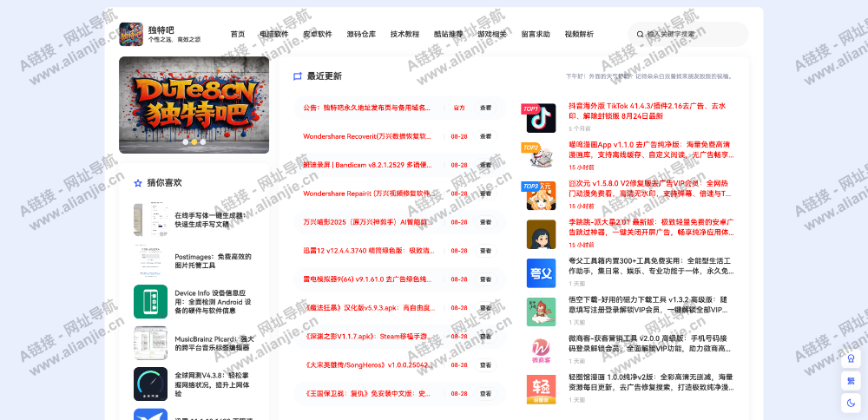Open the 在线手写体一键生成器 recommendation

[x=210, y=220]
